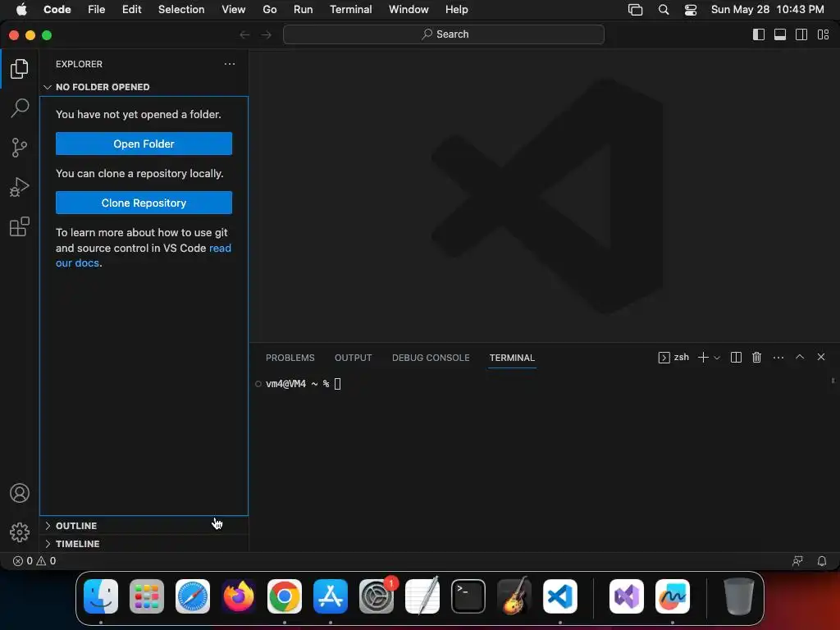Click the zsh terminal profile indicator
Screen dimensions: 840x630
click(x=673, y=358)
